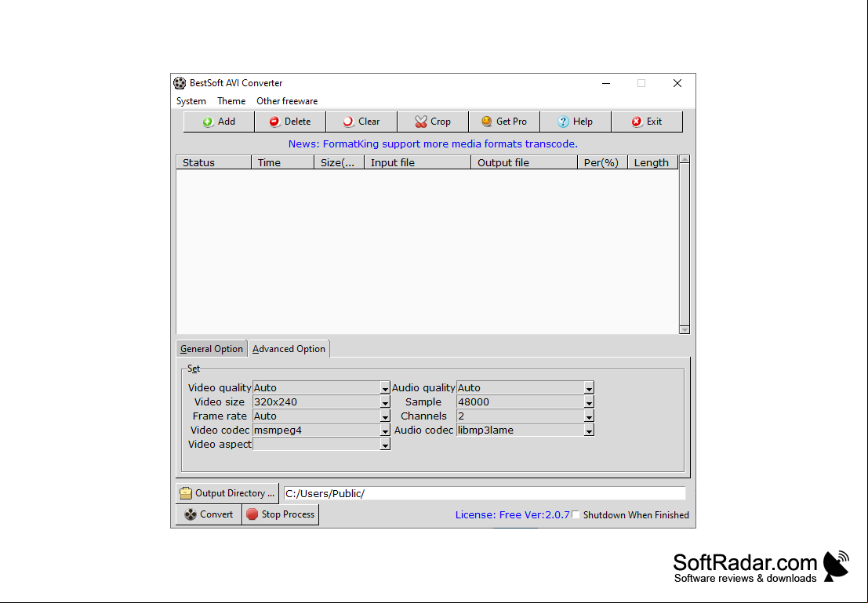Expand the Audio codec dropdown

pos(589,430)
